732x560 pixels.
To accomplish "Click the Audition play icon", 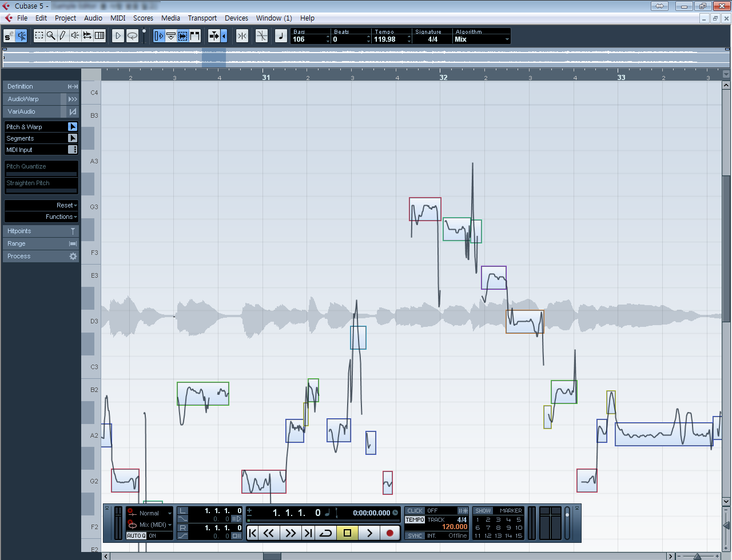I will click(118, 36).
